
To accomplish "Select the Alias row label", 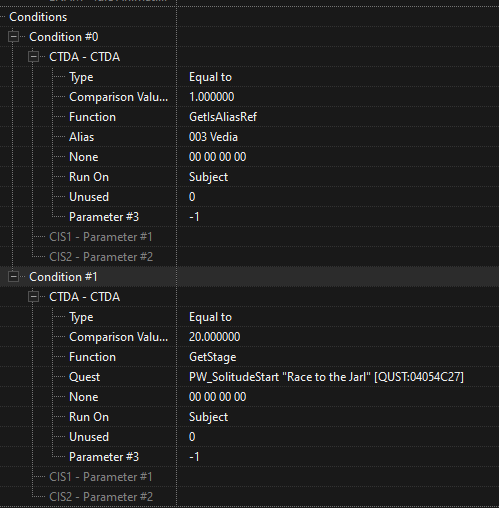I will coord(81,137).
